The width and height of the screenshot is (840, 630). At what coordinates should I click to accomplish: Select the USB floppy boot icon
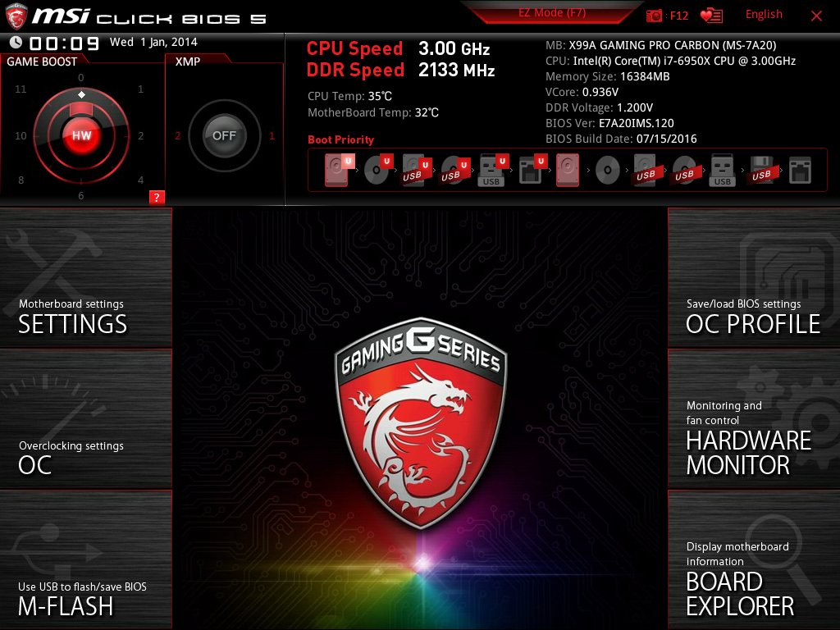click(x=761, y=171)
